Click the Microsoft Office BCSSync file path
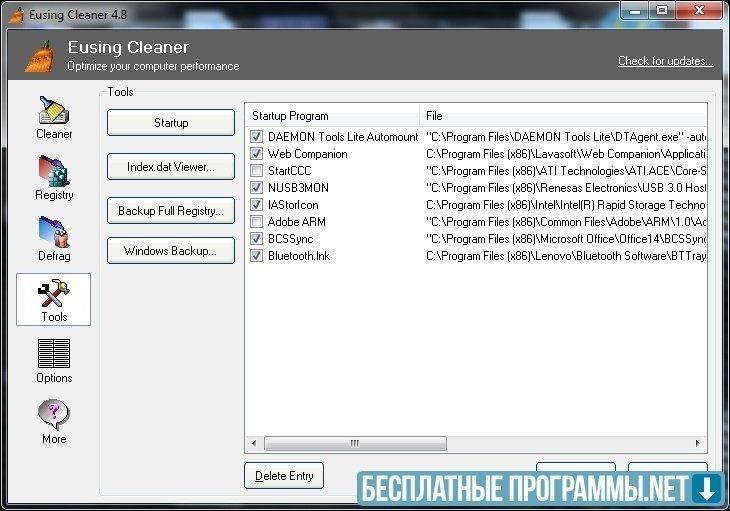The width and height of the screenshot is (730, 511). (x=566, y=239)
